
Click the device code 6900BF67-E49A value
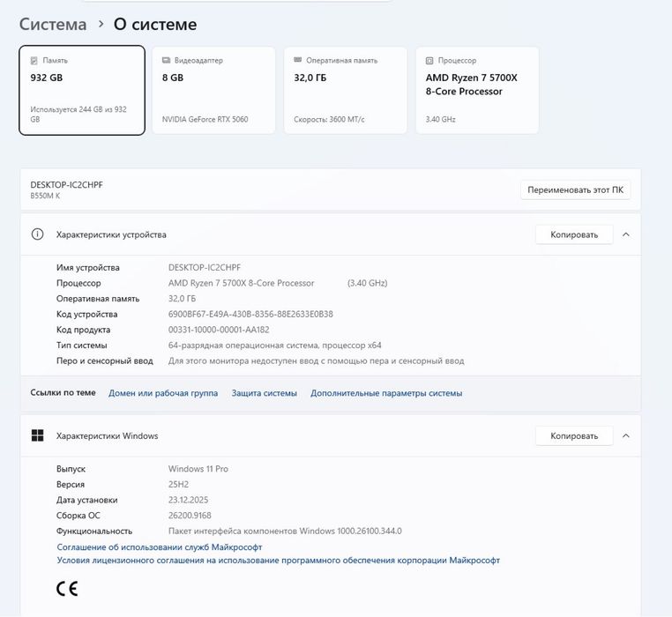tap(250, 314)
